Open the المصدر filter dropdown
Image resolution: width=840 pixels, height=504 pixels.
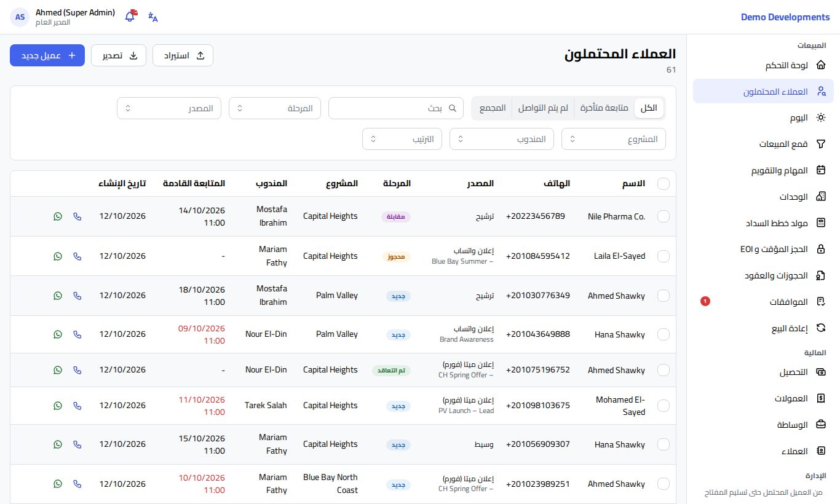(x=169, y=108)
